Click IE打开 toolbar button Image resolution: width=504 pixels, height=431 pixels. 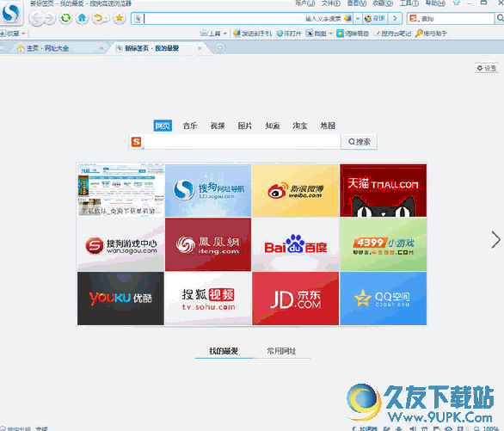point(289,34)
